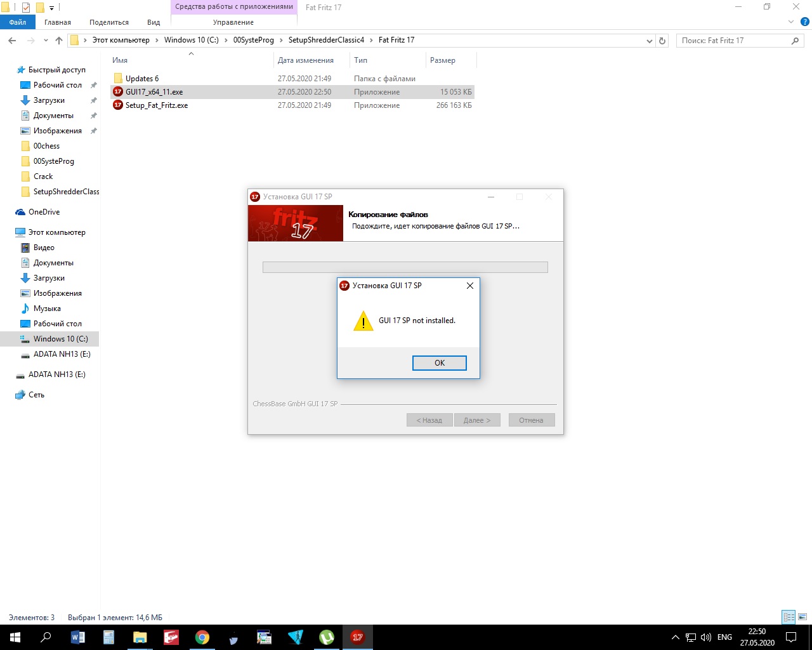Viewport: 812px width, 650px height.
Task: Expand the ribbon with the chevron
Action: tap(791, 22)
